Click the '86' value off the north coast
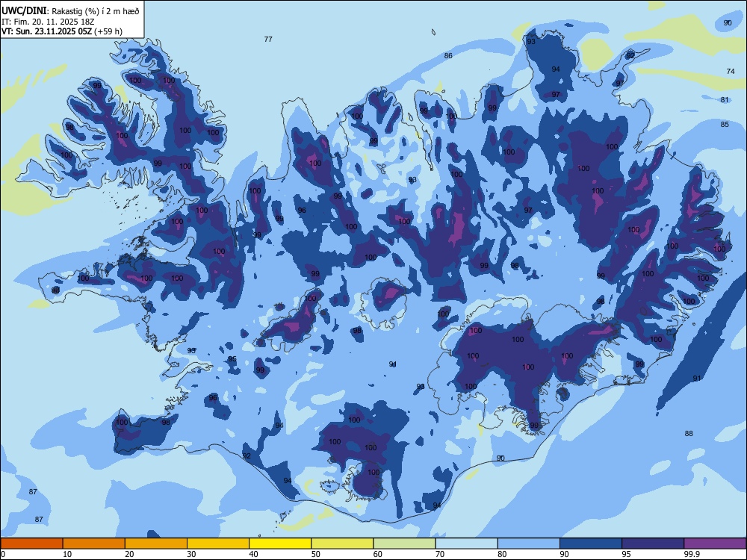 (448, 55)
